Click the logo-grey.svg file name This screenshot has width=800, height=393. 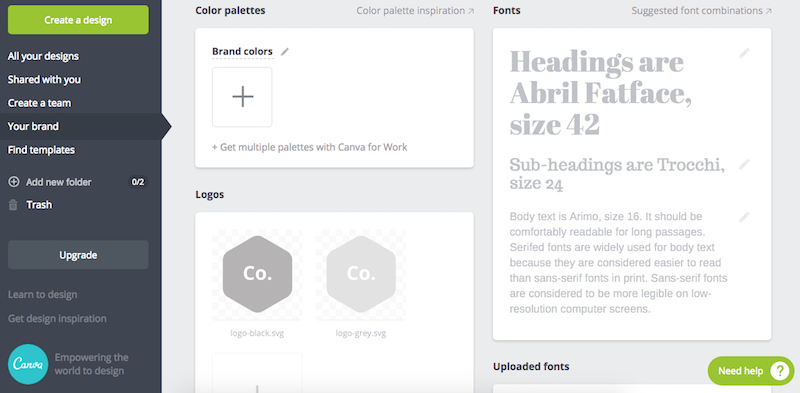point(361,333)
